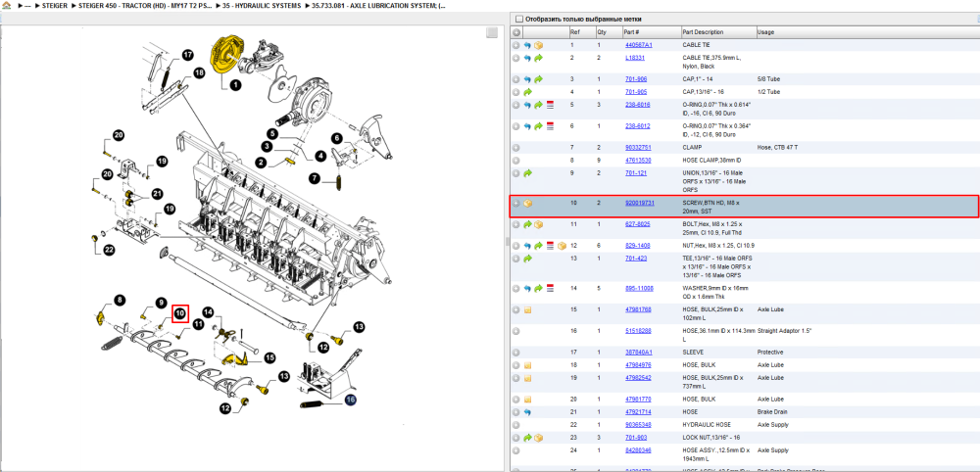Click the yellow note icon for hose 47981770
Screen dimensions: 980x472
527,399
